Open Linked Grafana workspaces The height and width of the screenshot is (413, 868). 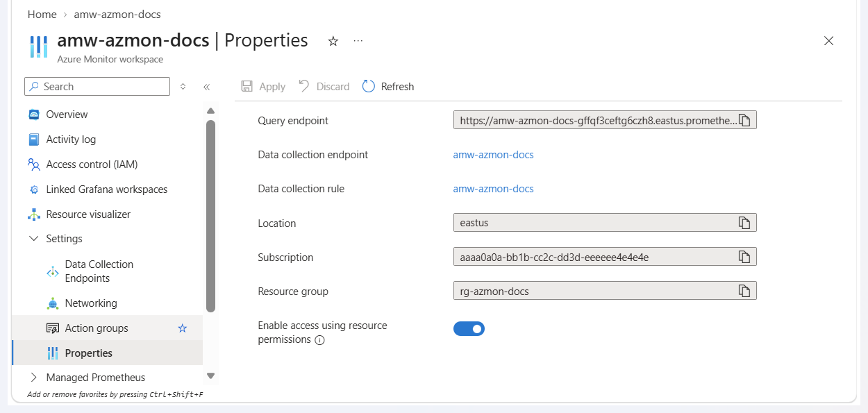coord(106,189)
